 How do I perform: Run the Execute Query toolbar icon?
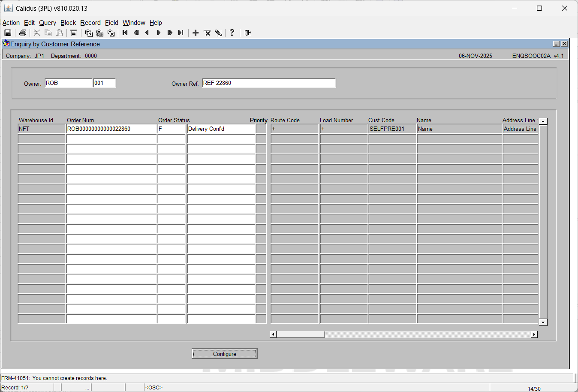[x=100, y=33]
